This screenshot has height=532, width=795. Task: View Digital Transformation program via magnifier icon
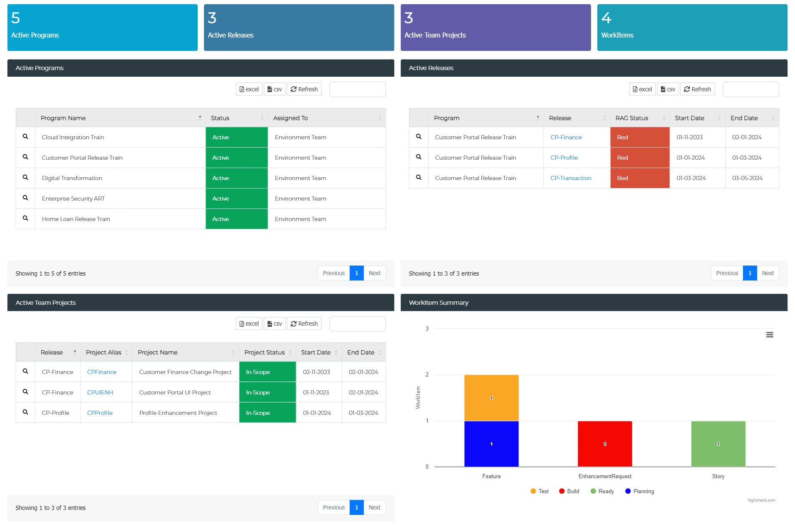pos(25,178)
